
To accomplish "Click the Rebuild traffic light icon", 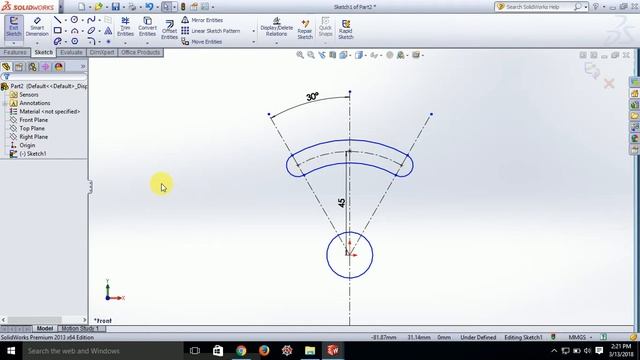I will [x=183, y=7].
